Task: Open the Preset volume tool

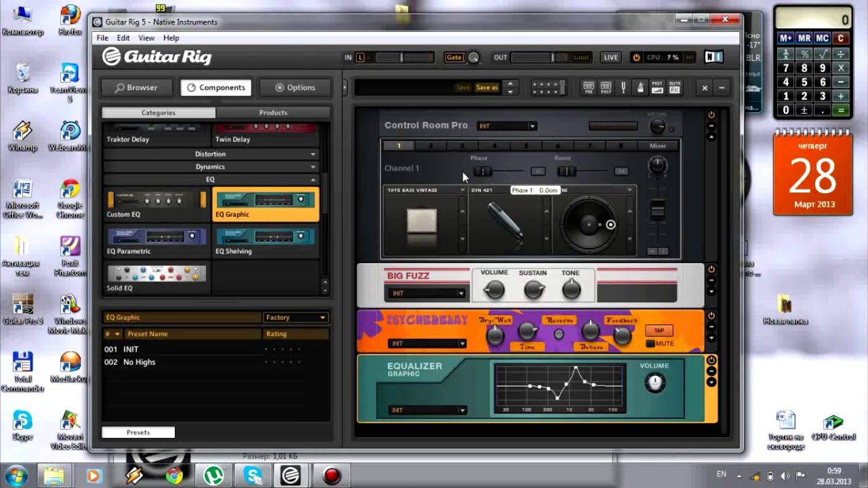Action: [657, 87]
